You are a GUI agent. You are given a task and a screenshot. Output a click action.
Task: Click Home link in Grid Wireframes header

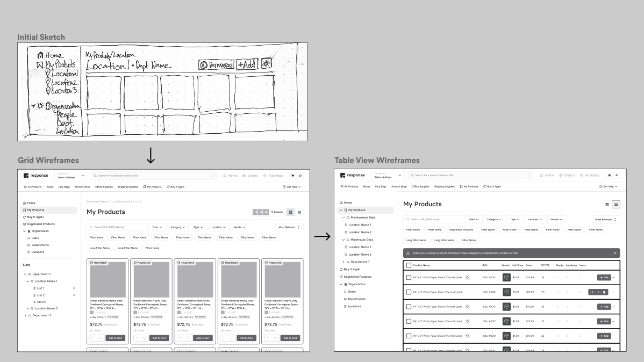coord(231,176)
